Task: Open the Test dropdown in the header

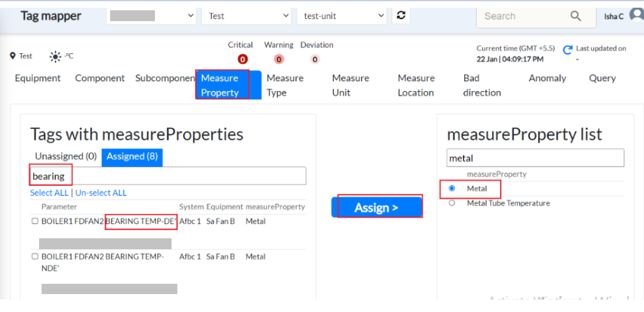Action: coord(247,15)
